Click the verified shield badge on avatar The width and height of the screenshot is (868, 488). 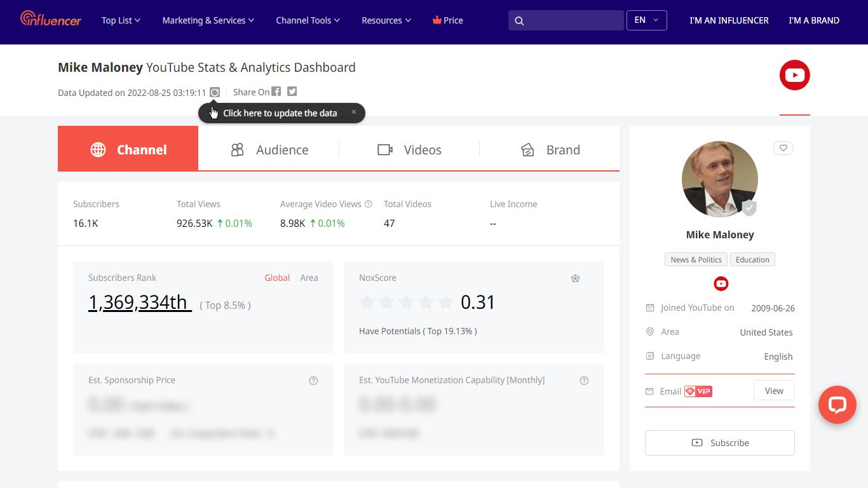click(750, 208)
